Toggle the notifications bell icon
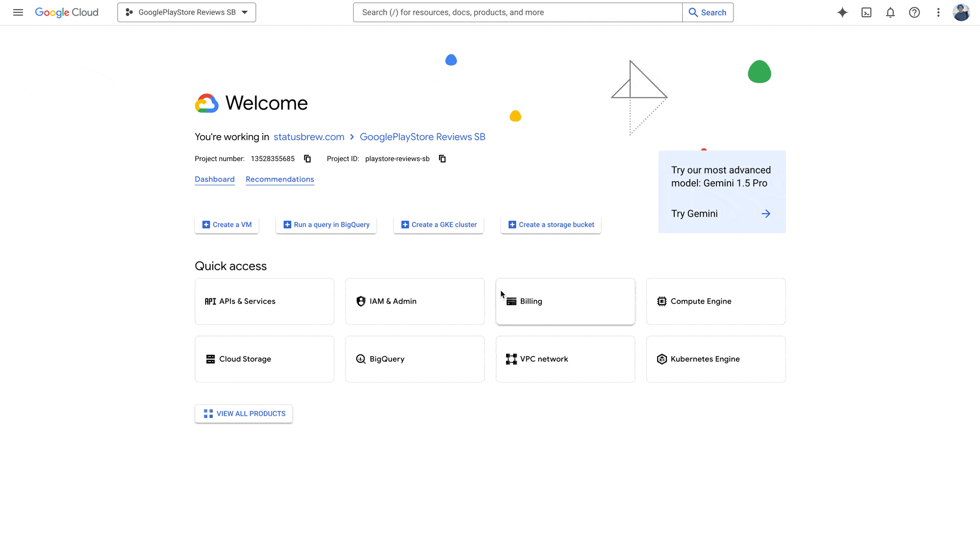The width and height of the screenshot is (980, 551). (x=890, y=12)
